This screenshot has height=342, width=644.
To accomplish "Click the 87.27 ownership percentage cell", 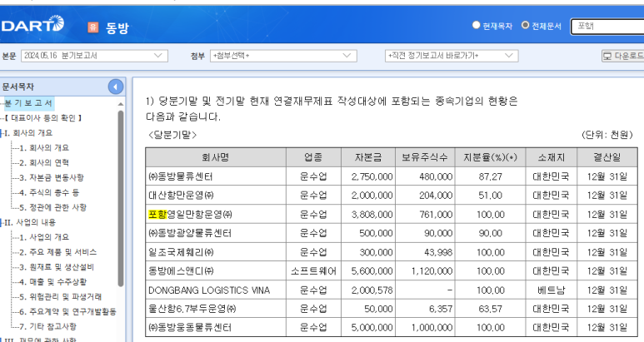I will pyautogui.click(x=490, y=176).
